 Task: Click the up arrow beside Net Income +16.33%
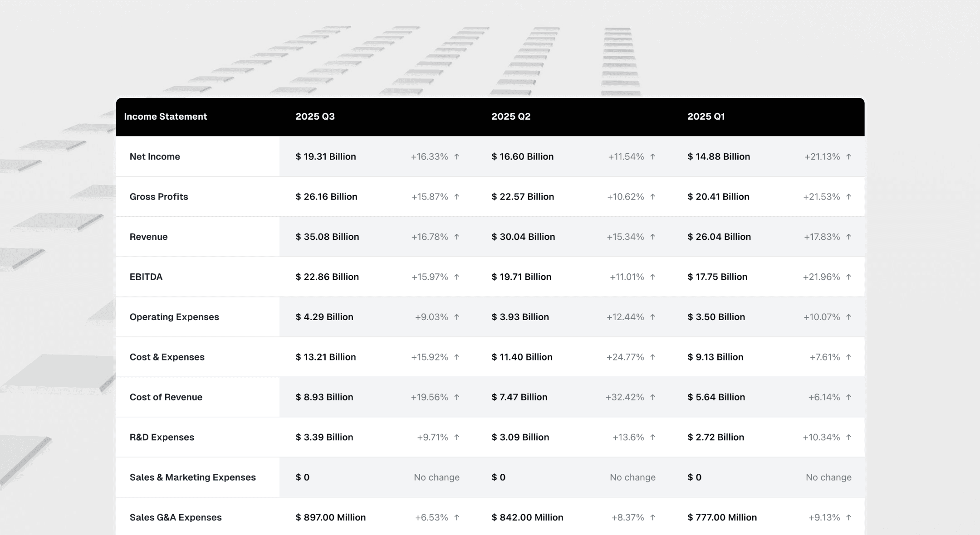pyautogui.click(x=457, y=157)
